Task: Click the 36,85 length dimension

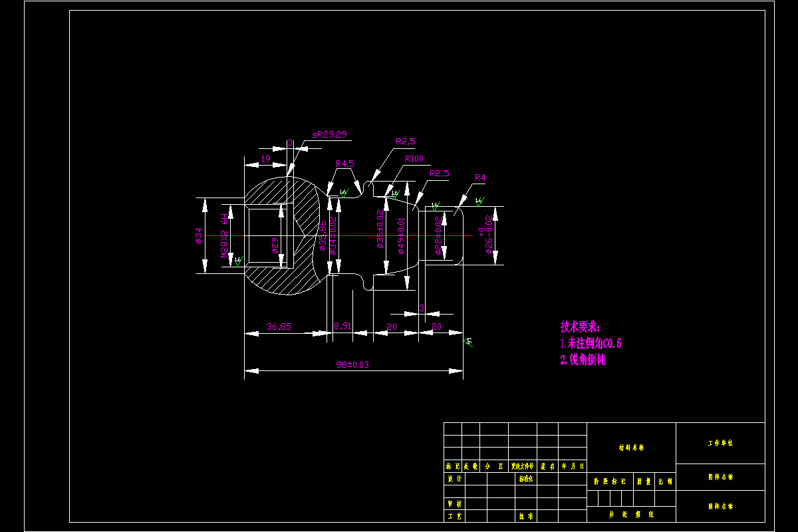Action: tap(279, 327)
